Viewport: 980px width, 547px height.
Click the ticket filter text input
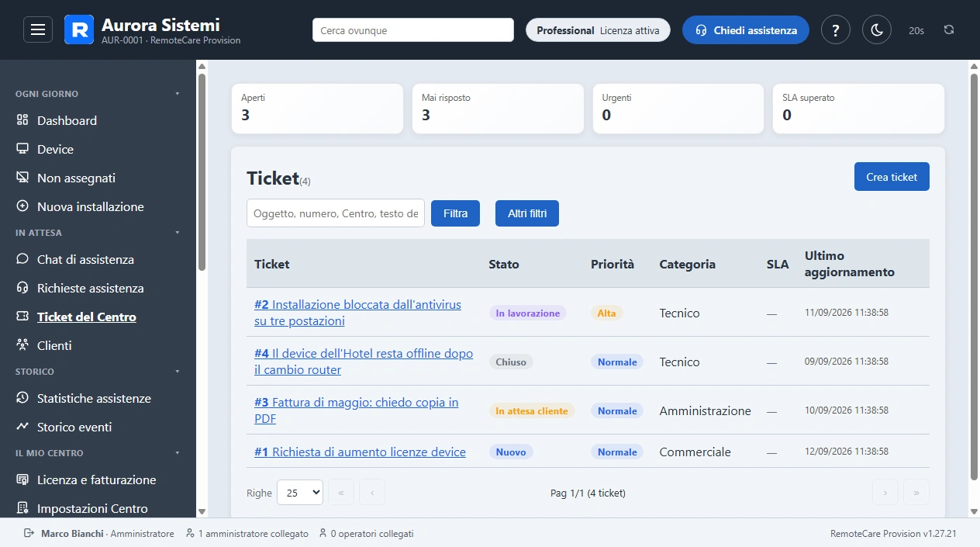tap(336, 213)
